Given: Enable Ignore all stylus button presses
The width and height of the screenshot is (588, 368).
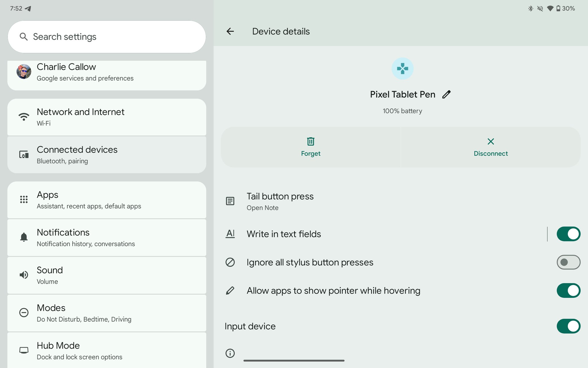Looking at the screenshot, I should pyautogui.click(x=568, y=262).
